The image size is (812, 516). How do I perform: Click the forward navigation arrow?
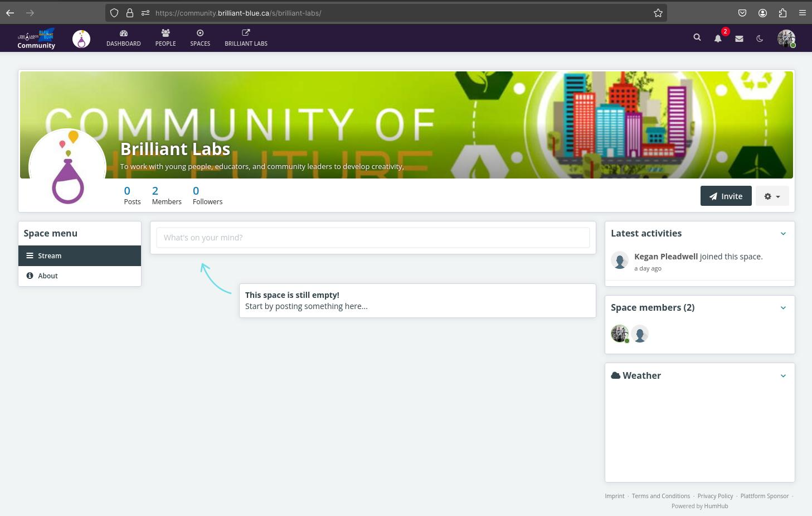[30, 13]
